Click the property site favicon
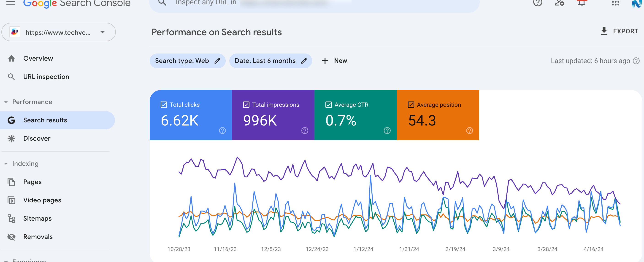This screenshot has width=644, height=262. (14, 32)
